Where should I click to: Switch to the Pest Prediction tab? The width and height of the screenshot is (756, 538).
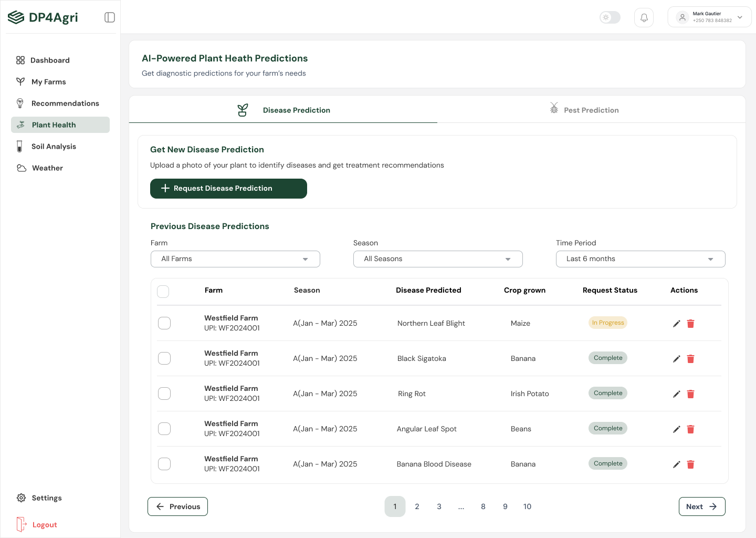click(591, 109)
